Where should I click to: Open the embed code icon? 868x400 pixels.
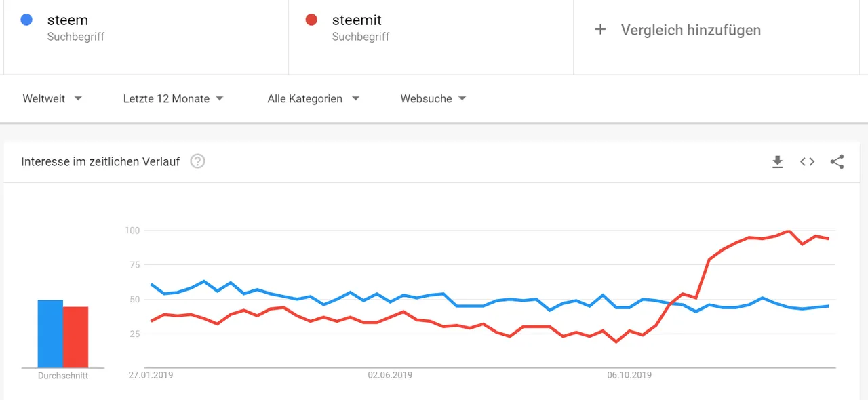pyautogui.click(x=807, y=162)
